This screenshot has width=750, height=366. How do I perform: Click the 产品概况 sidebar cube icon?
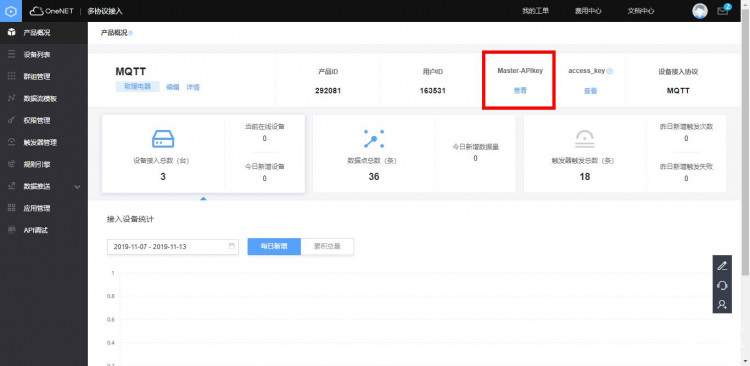[11, 33]
